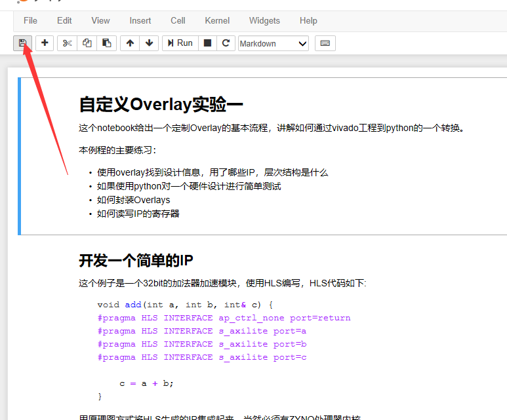Open the Widgets menu
Image resolution: width=507 pixels, height=420 pixels.
click(x=264, y=21)
